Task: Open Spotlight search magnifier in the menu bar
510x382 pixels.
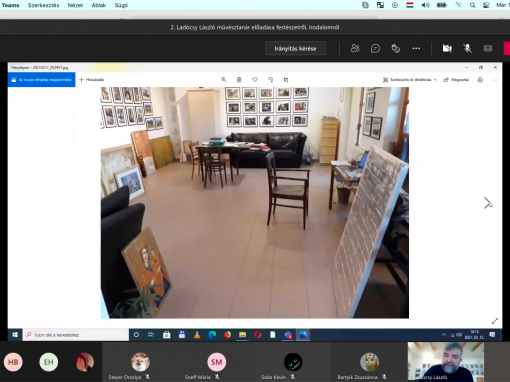Action: point(472,5)
